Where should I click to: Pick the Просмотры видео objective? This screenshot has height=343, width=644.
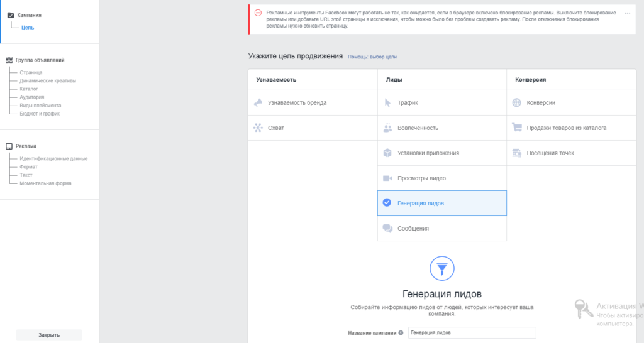click(x=442, y=178)
